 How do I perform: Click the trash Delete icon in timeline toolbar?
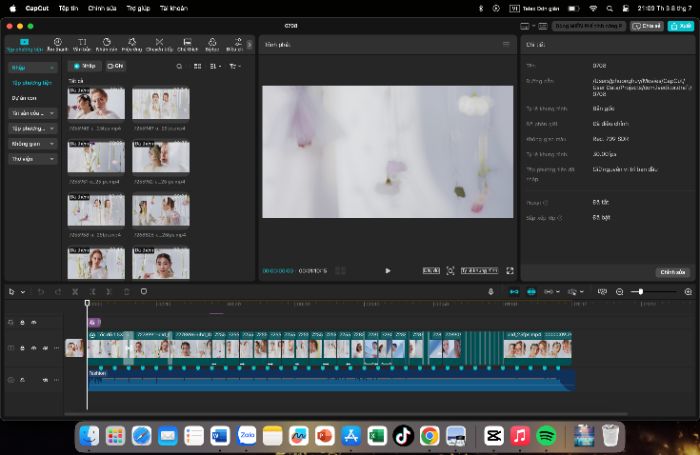(127, 292)
